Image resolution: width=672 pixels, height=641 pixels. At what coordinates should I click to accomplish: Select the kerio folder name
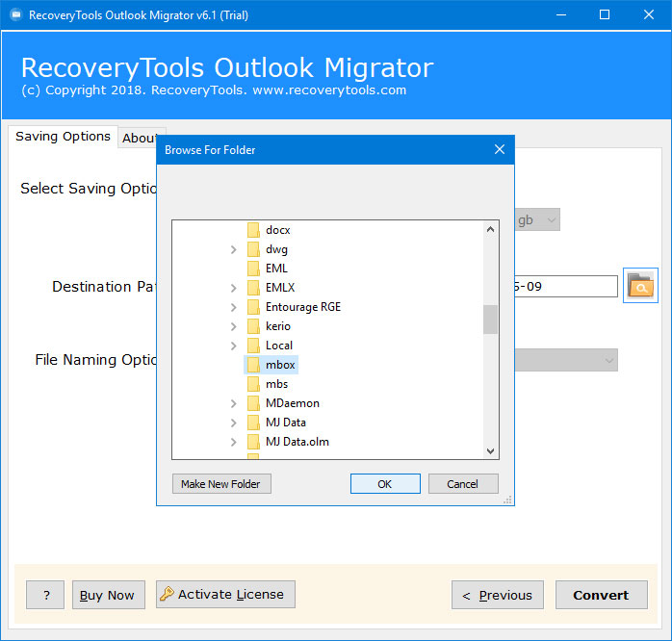click(x=277, y=326)
